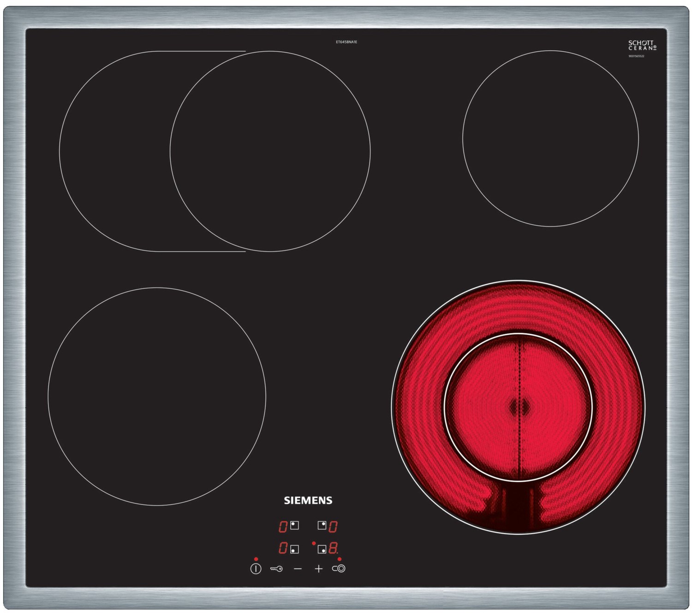Toggle the dual-ring zone extension symbol
692x616 pixels.
339,568
